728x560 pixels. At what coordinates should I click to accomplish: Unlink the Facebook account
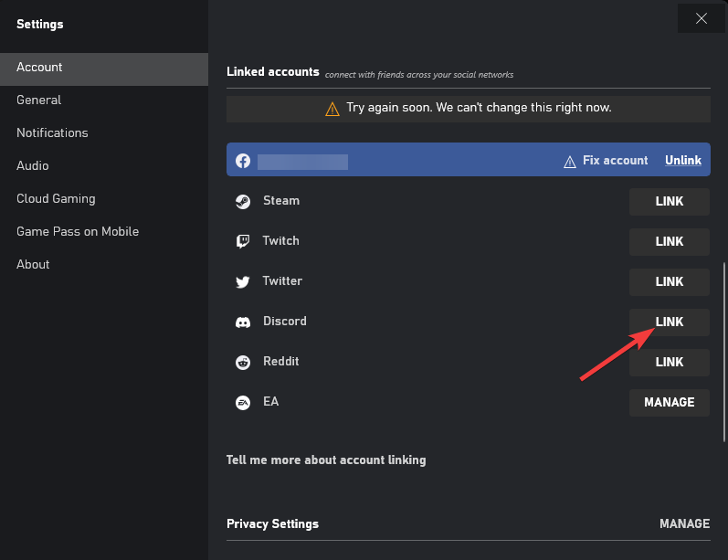[682, 161]
